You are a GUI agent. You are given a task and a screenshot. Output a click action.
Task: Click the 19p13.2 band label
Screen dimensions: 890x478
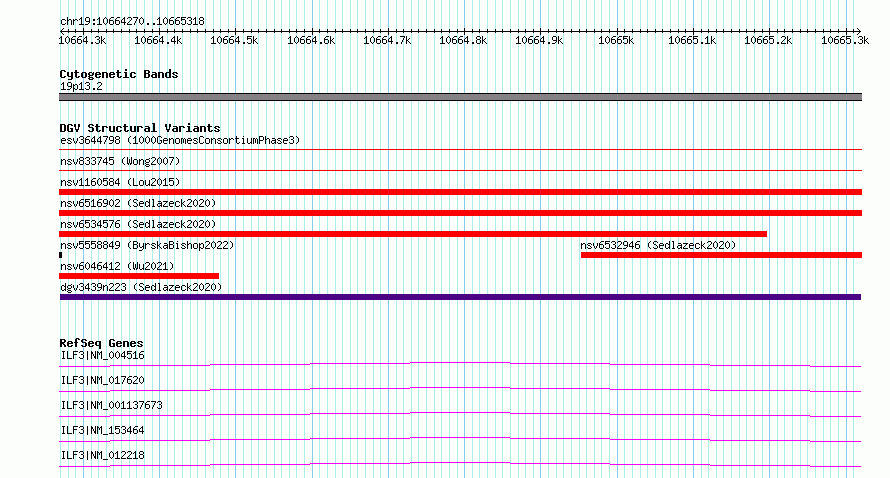click(x=81, y=86)
